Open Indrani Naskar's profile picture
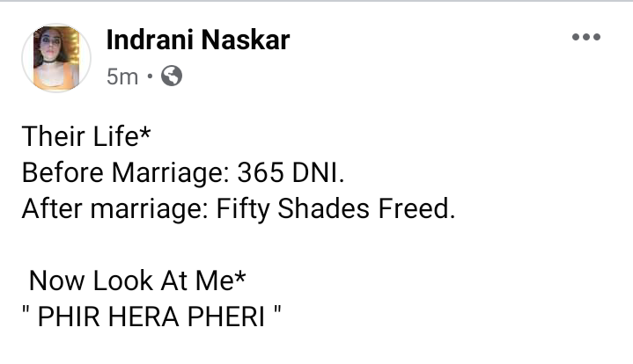Screen dimensions: 633x364 (56, 58)
